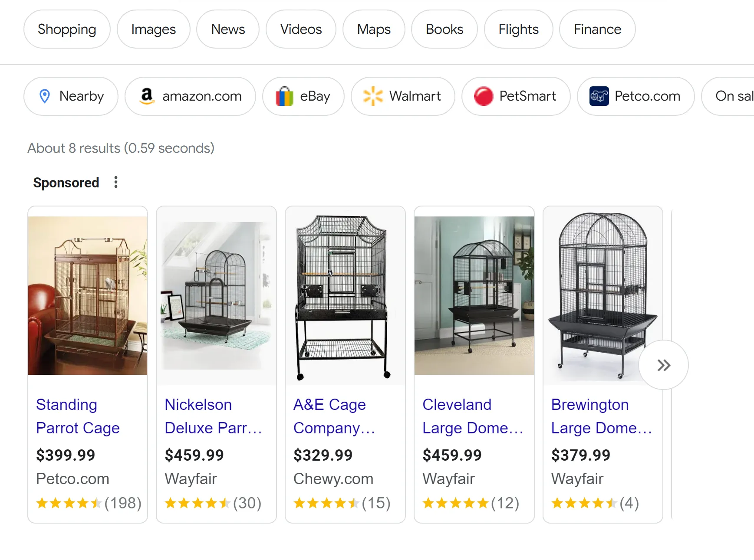Screen dimensions: 754x560
Task: Open the three-dot menu beside Sponsored
Action: click(x=115, y=182)
